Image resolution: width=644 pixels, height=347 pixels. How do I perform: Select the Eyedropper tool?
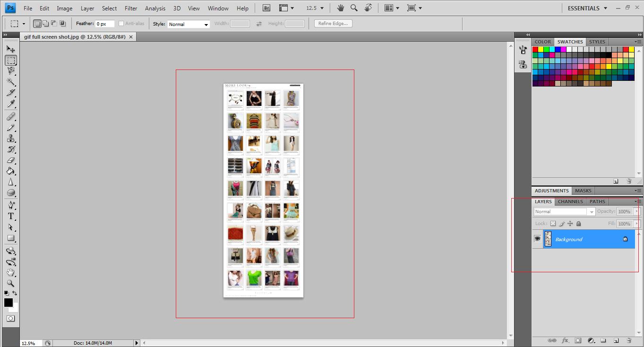11,104
